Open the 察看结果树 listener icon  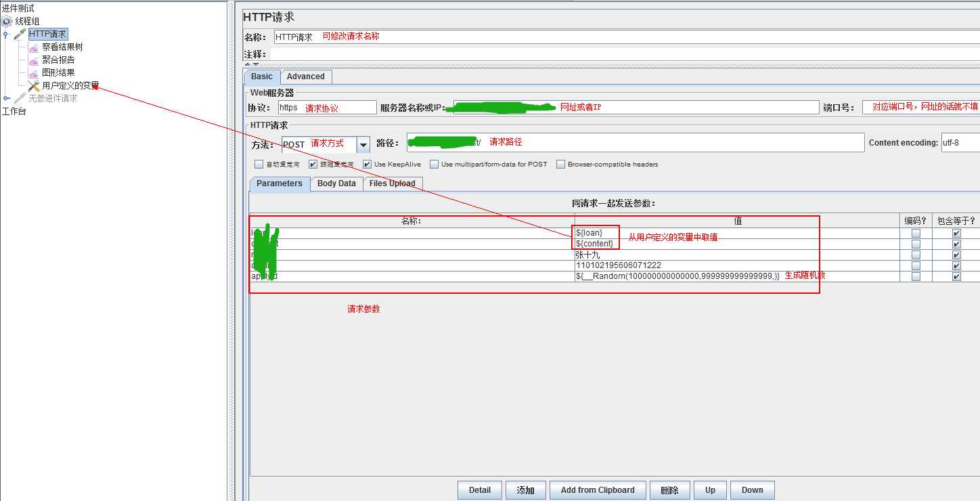pyautogui.click(x=33, y=47)
